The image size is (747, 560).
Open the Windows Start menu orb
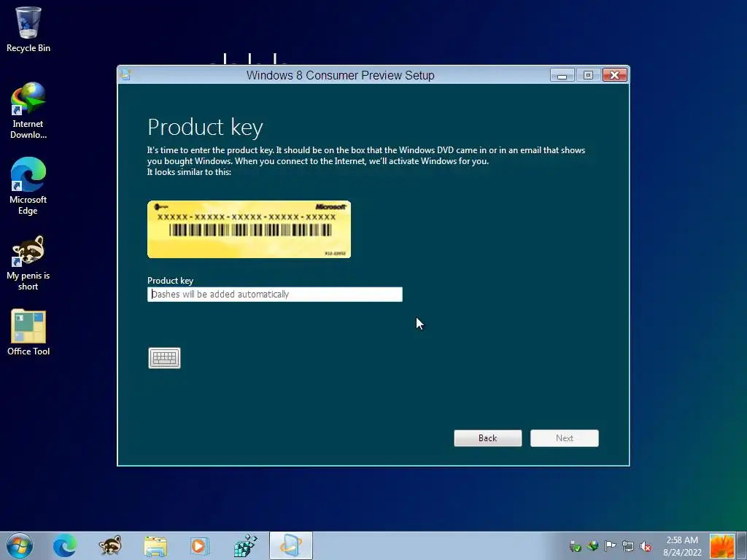(x=20, y=545)
